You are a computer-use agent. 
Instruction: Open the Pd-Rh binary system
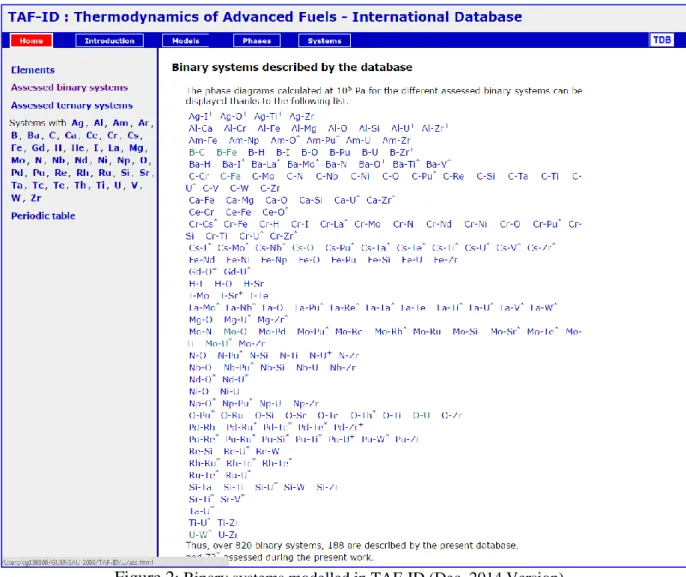click(x=202, y=427)
